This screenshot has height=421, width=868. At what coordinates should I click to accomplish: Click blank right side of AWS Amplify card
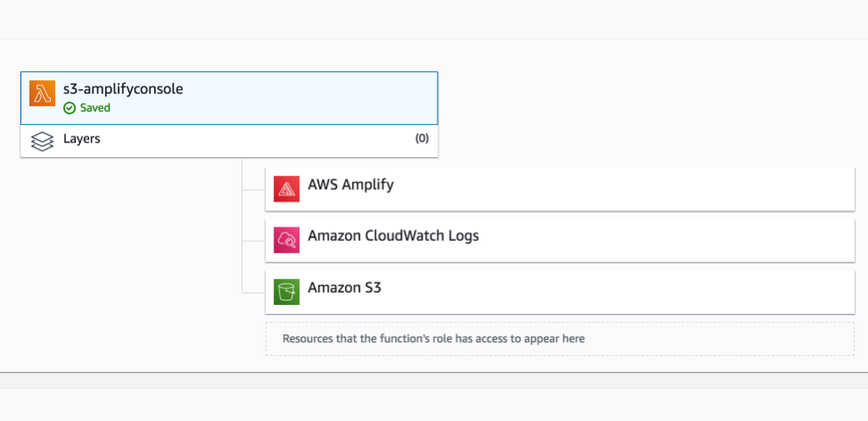[x=668, y=187]
